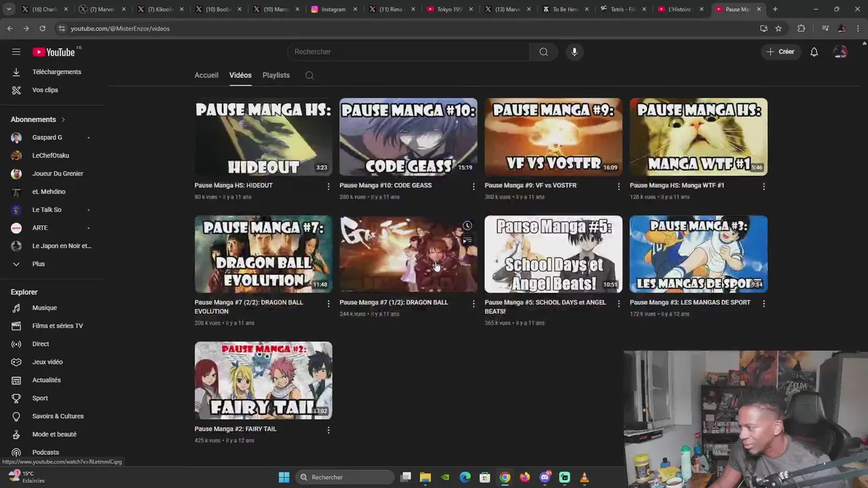Screen dimensions: 868x488
Task: Open the YouTube guide hamburger menu
Action: 16,52
